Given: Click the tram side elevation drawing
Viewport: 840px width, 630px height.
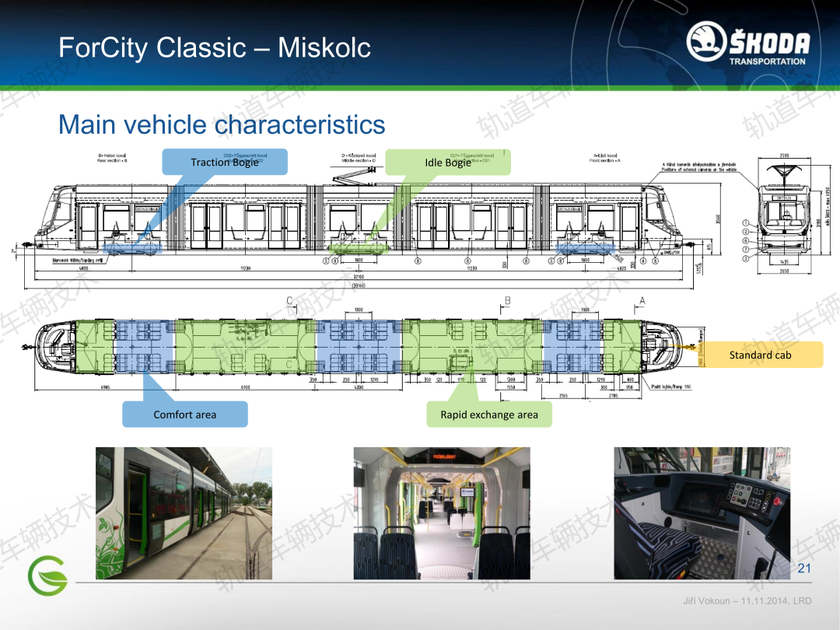Looking at the screenshot, I should 359,219.
